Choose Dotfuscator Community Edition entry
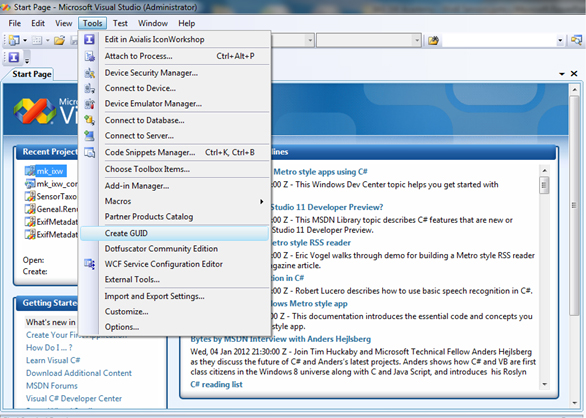 coord(175,249)
